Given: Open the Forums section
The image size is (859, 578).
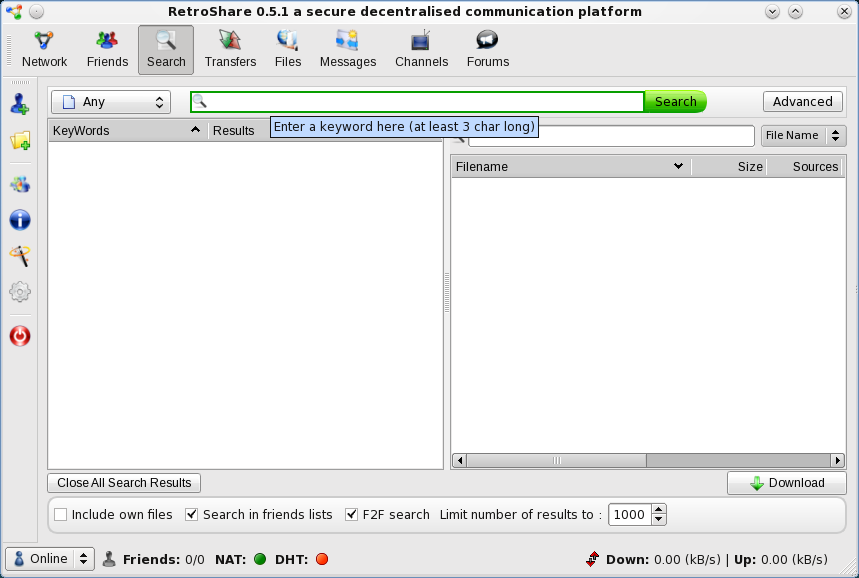Looking at the screenshot, I should pos(488,50).
